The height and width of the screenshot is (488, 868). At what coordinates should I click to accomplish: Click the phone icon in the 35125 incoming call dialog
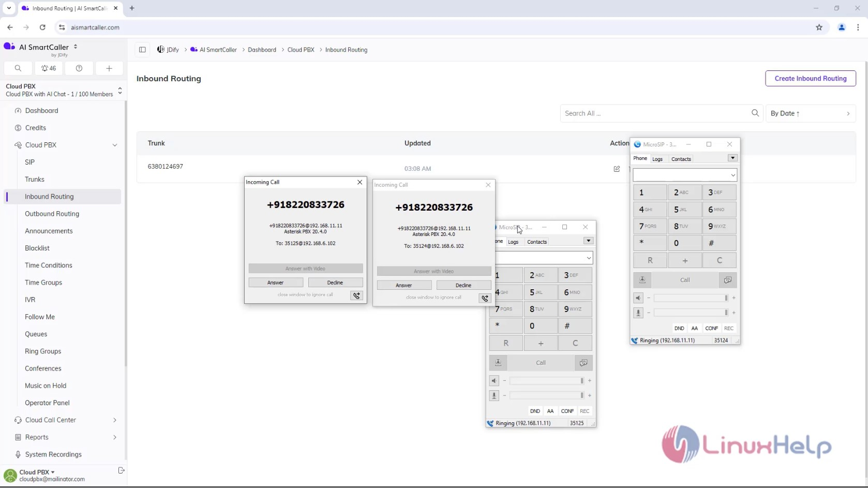tap(356, 295)
